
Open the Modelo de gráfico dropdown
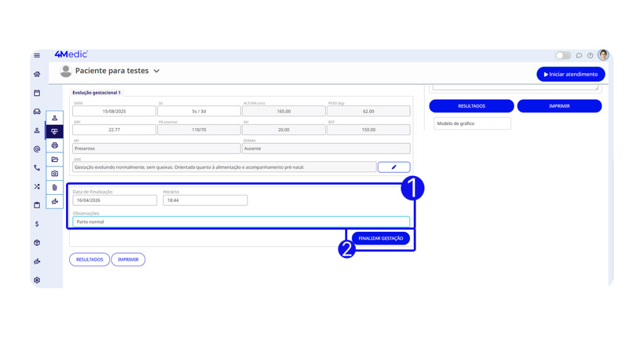pos(472,124)
